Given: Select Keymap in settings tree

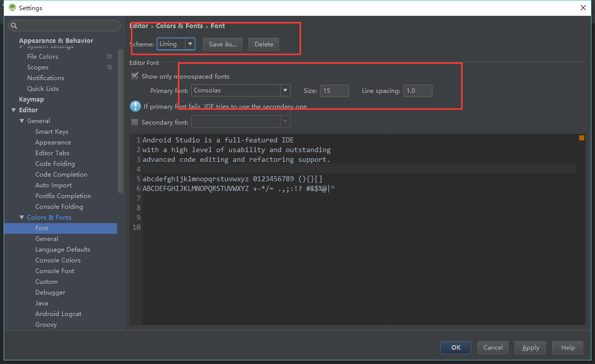Looking at the screenshot, I should 32,100.
